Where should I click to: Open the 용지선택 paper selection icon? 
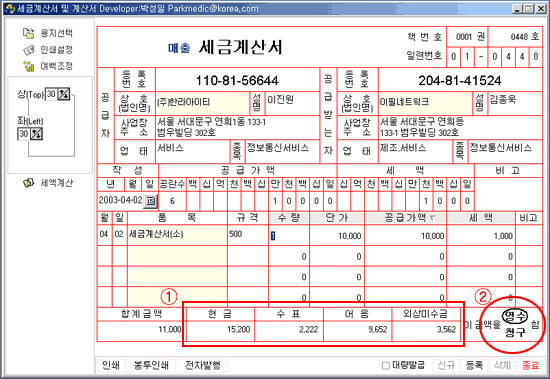pyautogui.click(x=29, y=33)
